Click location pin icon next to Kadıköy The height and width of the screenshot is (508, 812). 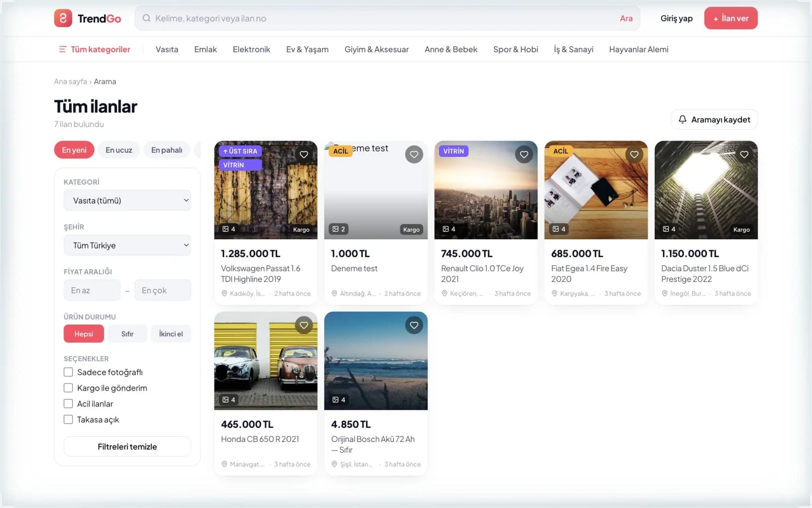click(224, 294)
